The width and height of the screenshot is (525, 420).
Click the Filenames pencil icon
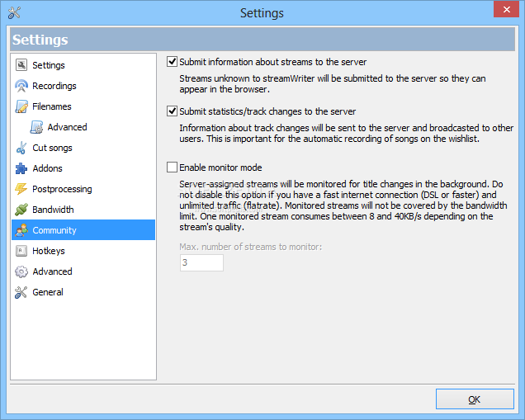21,106
